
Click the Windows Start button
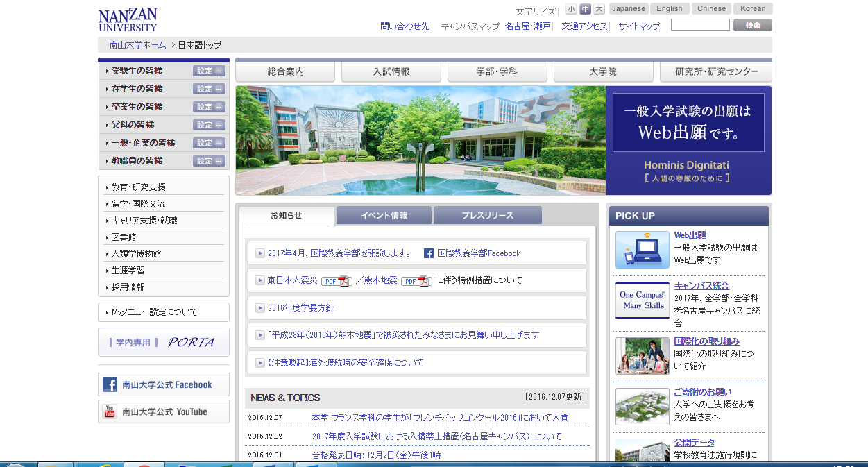coord(14,465)
